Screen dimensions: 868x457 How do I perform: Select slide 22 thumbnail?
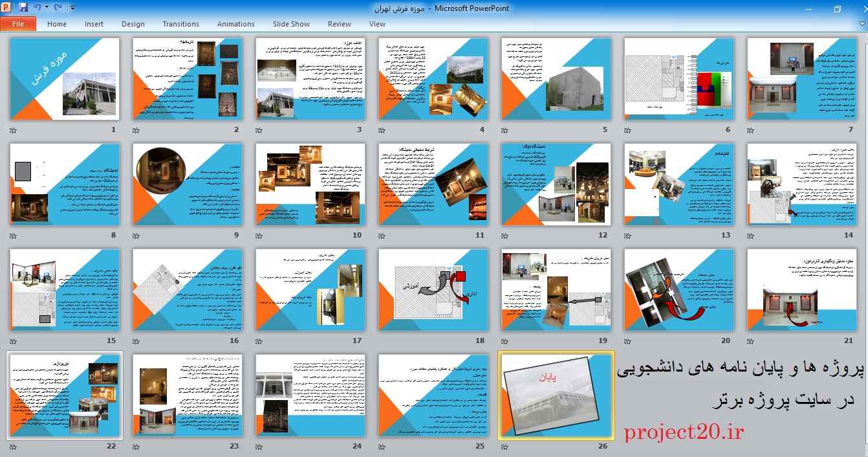tap(65, 395)
